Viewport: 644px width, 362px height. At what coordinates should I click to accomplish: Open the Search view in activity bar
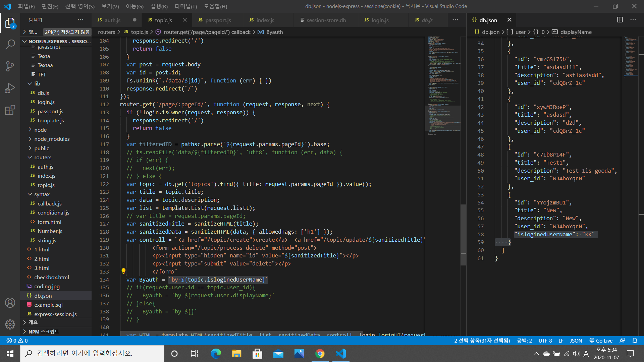(x=10, y=44)
